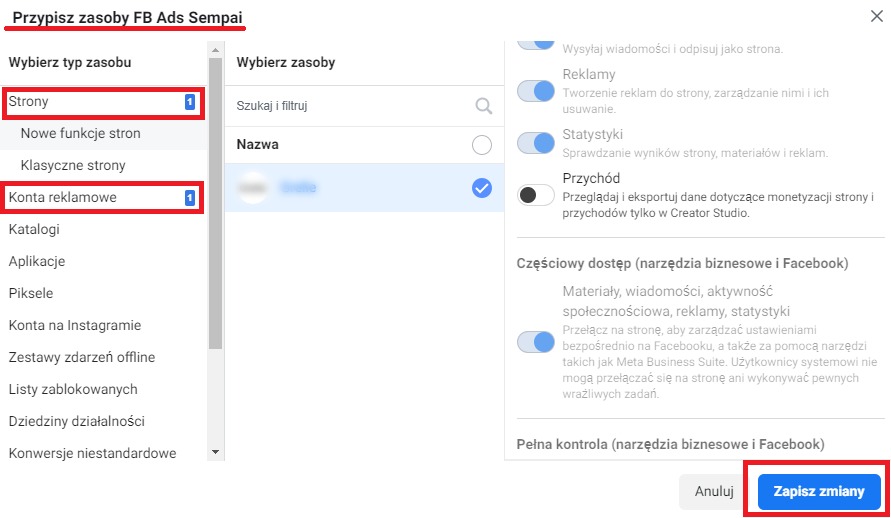Click the blurred page avatar thumbnail
Image resolution: width=891 pixels, height=518 pixels.
253,188
